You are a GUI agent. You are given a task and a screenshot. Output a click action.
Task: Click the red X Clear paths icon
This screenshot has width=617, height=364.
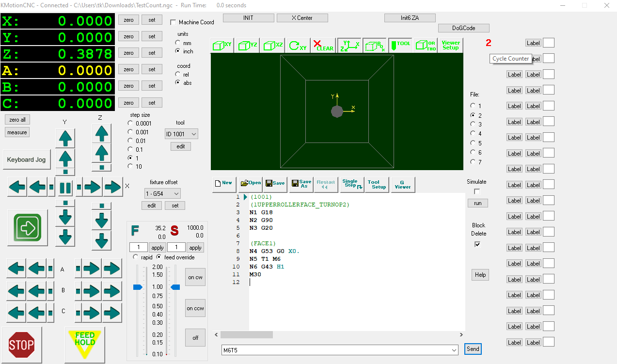[x=323, y=46]
